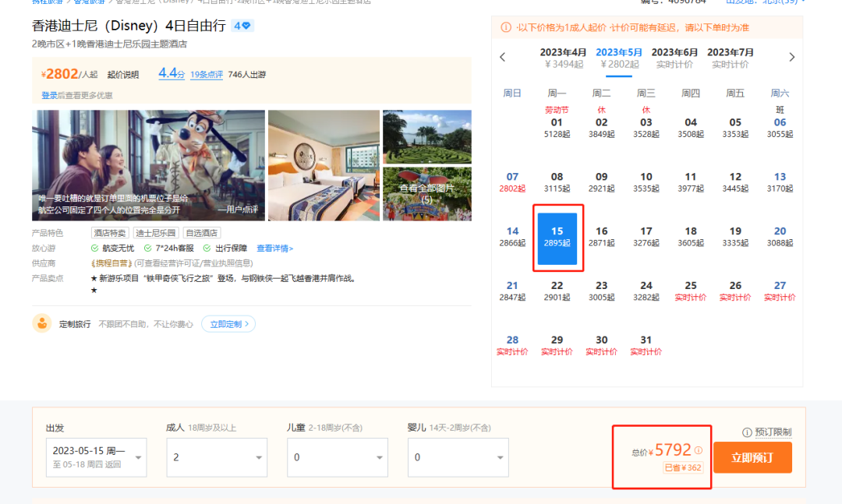
Task: Switch to the 2023年7月 month tab
Action: pos(731,58)
